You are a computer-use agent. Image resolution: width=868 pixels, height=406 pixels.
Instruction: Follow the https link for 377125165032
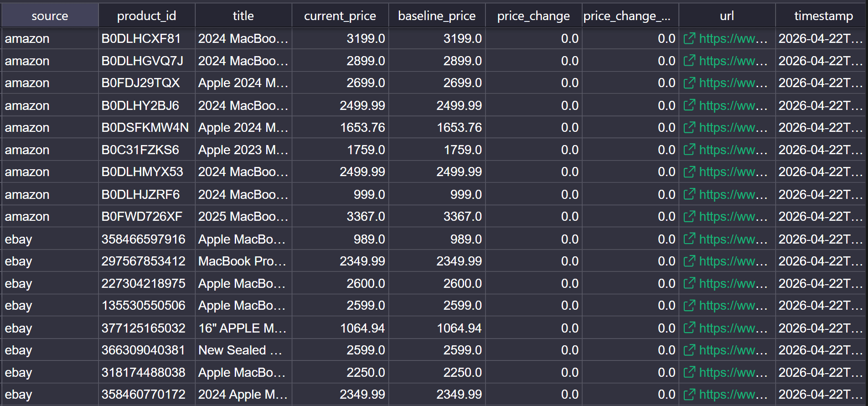(x=733, y=328)
